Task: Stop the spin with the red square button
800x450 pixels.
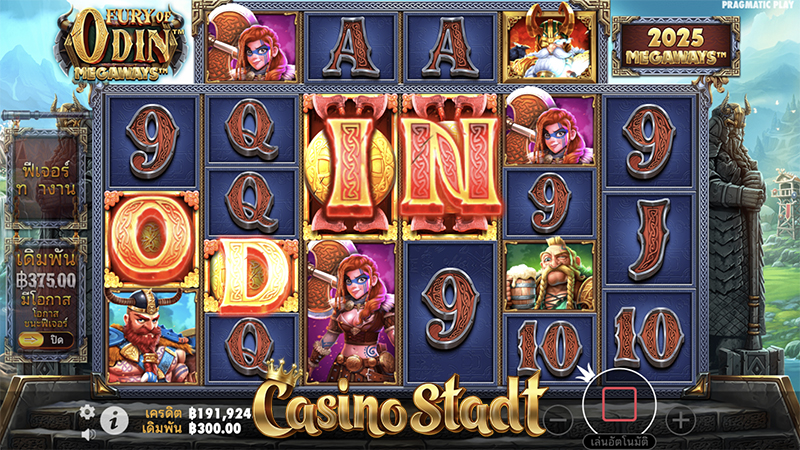Action: point(619,404)
